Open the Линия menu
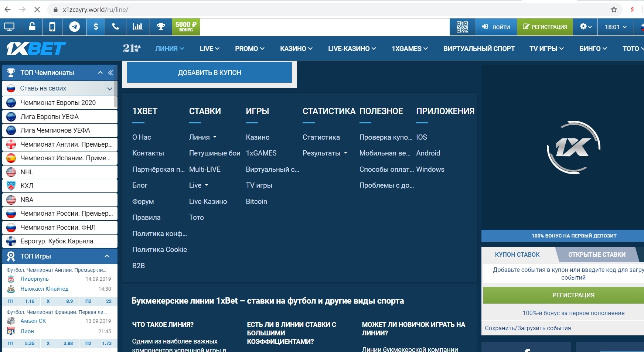Viewport: 644px width, 352px height. click(170, 49)
